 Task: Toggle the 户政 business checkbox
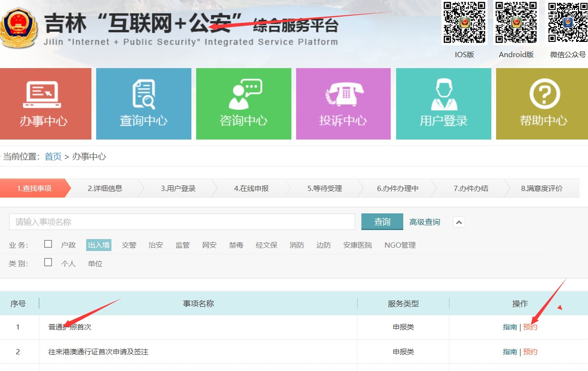click(48, 243)
